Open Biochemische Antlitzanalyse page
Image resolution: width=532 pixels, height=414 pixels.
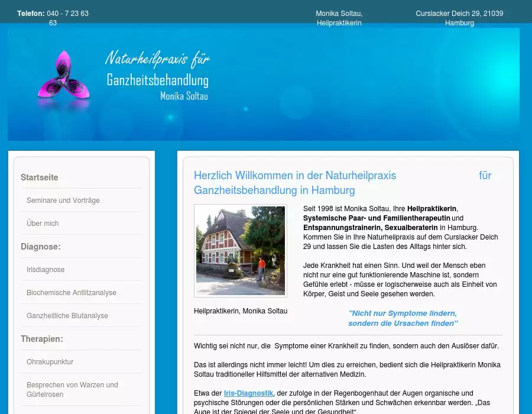pos(72,293)
